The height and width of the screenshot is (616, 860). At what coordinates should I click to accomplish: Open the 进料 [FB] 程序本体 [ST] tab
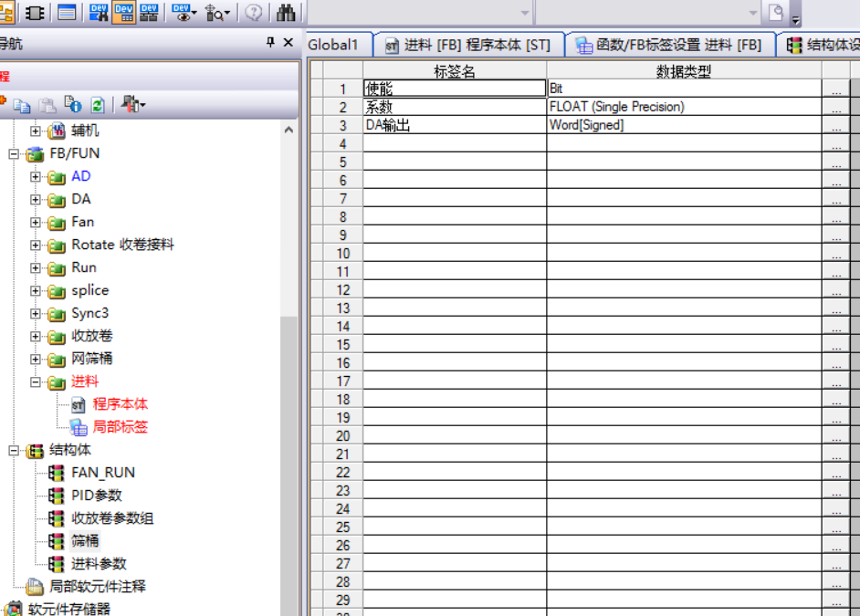click(467, 45)
